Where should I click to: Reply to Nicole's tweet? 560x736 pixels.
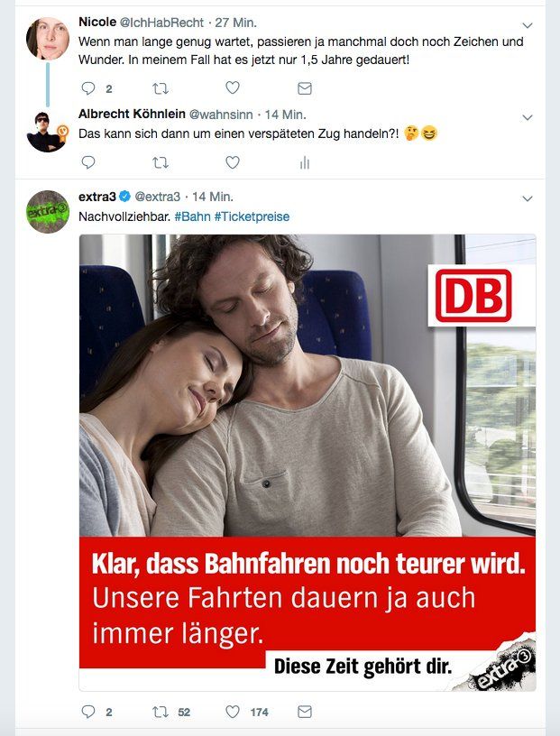pyautogui.click(x=88, y=88)
